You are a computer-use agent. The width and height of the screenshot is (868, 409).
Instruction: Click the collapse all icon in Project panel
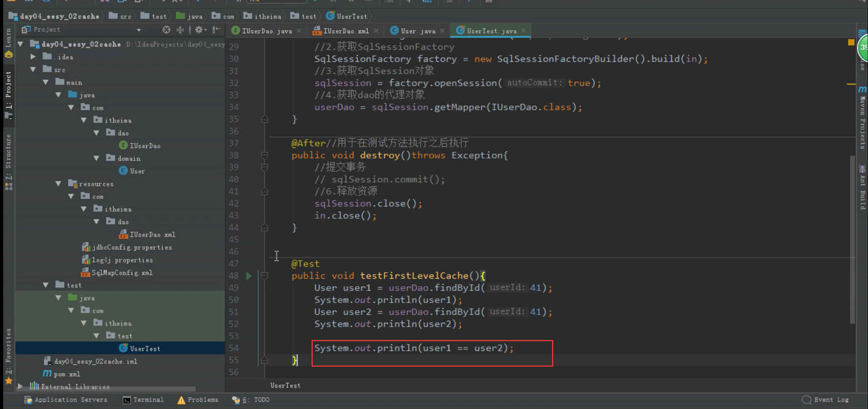(180, 30)
